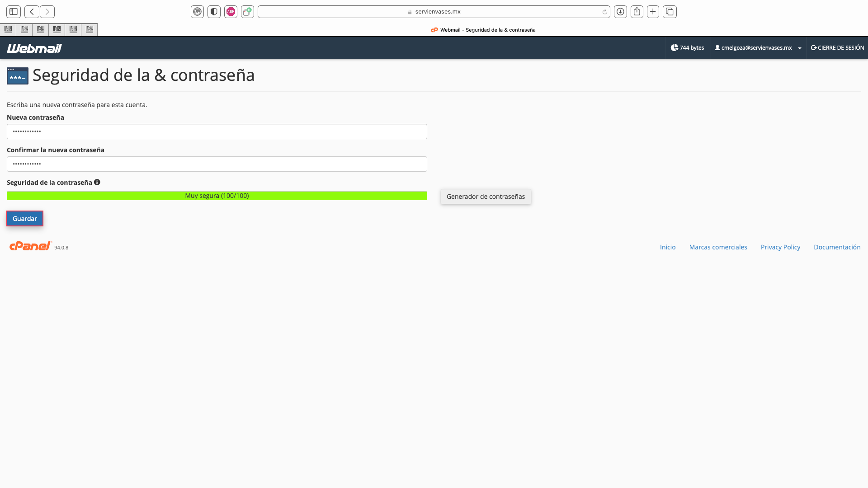
Task: Click the servienvases.mx address bar
Action: [x=434, y=12]
